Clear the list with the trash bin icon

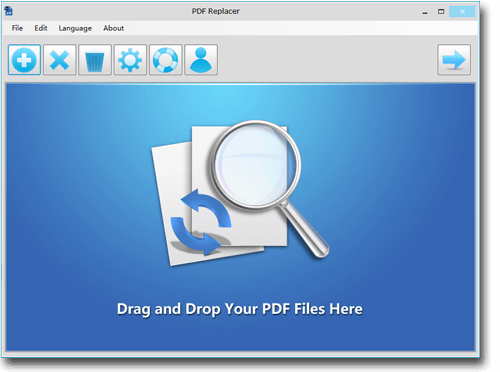[95, 60]
